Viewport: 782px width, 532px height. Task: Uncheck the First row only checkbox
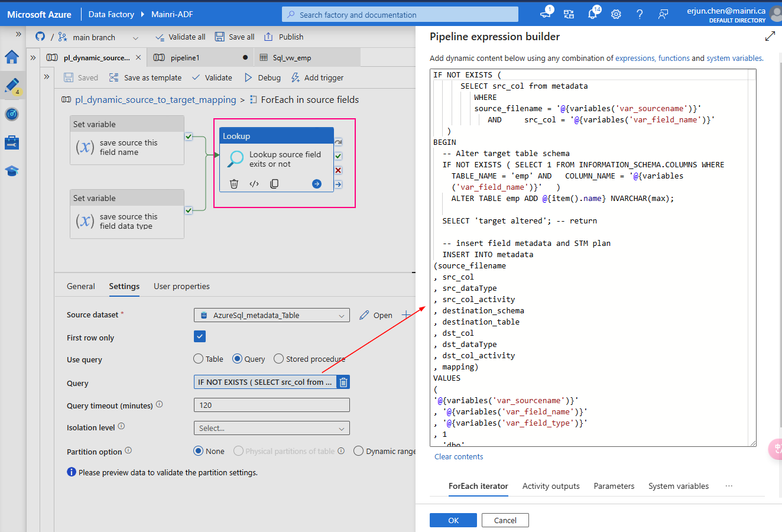[199, 336]
